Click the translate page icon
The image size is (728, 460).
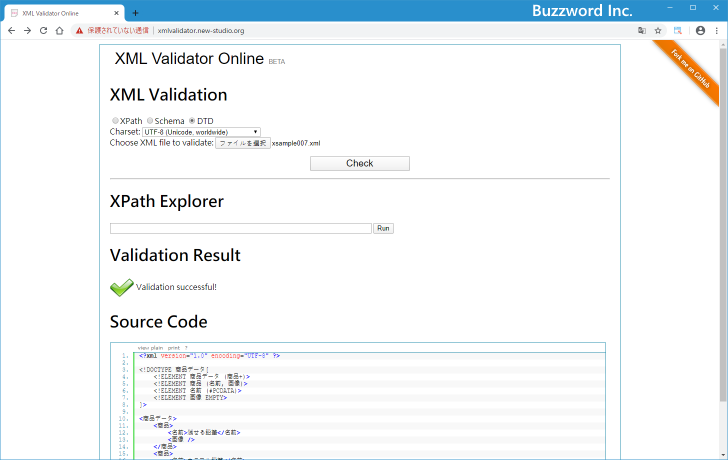click(641, 31)
